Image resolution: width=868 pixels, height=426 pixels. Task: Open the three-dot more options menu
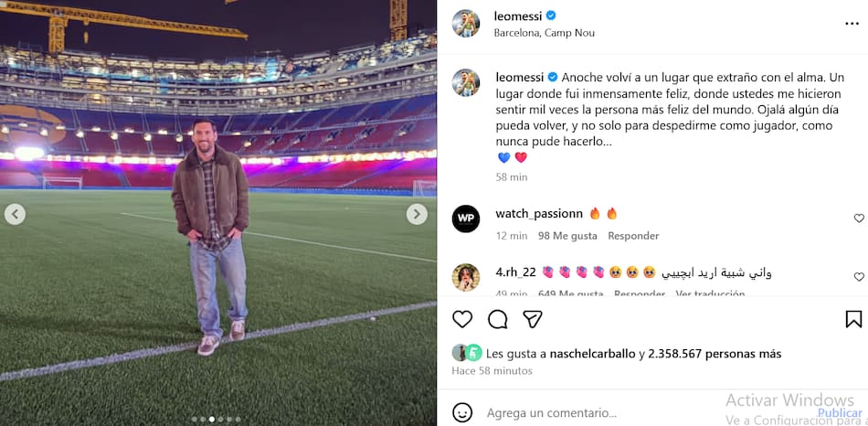click(851, 23)
